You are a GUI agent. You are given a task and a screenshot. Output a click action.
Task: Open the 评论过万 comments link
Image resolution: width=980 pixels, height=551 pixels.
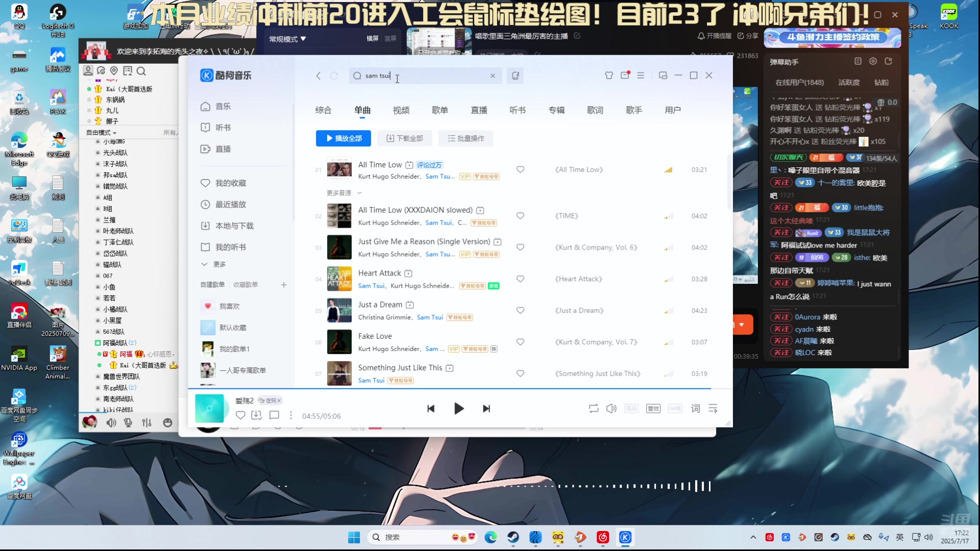point(429,165)
